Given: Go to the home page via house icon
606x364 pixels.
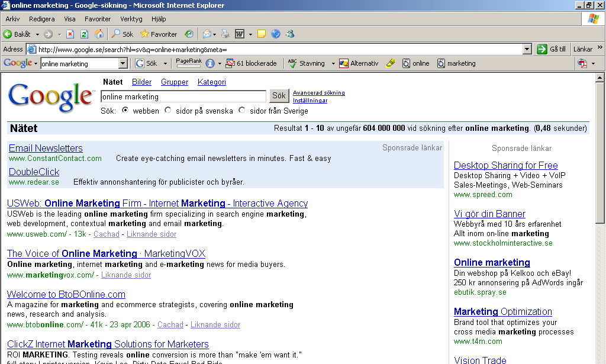Looking at the screenshot, I should tap(99, 34).
